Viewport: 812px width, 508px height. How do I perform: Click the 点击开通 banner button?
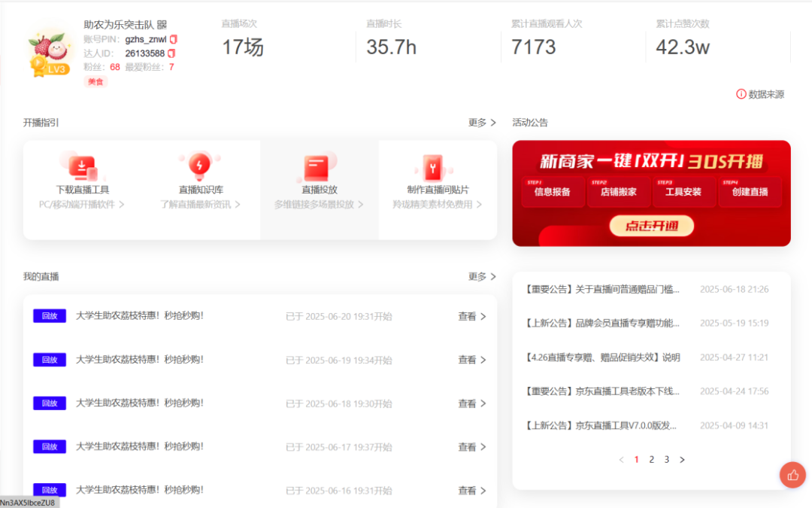point(651,226)
